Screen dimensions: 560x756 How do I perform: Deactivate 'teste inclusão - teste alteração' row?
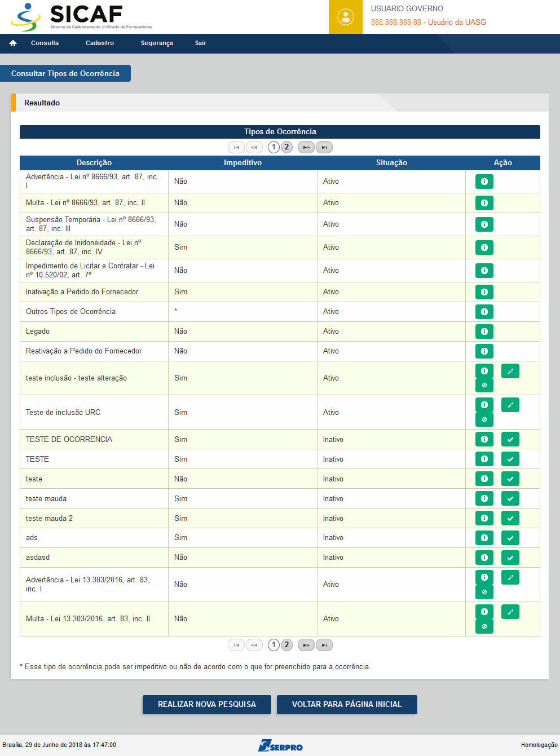(484, 386)
